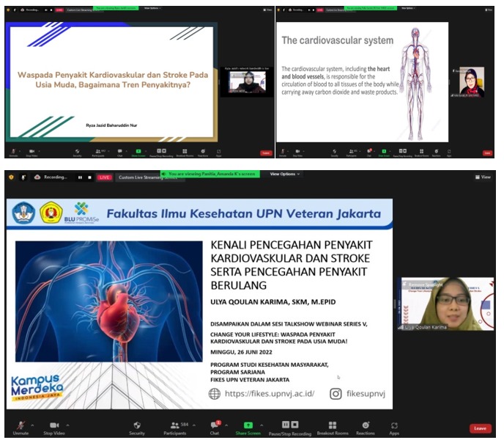
Task: Open Security options in bottom Zoom toolbar
Action: tap(137, 426)
